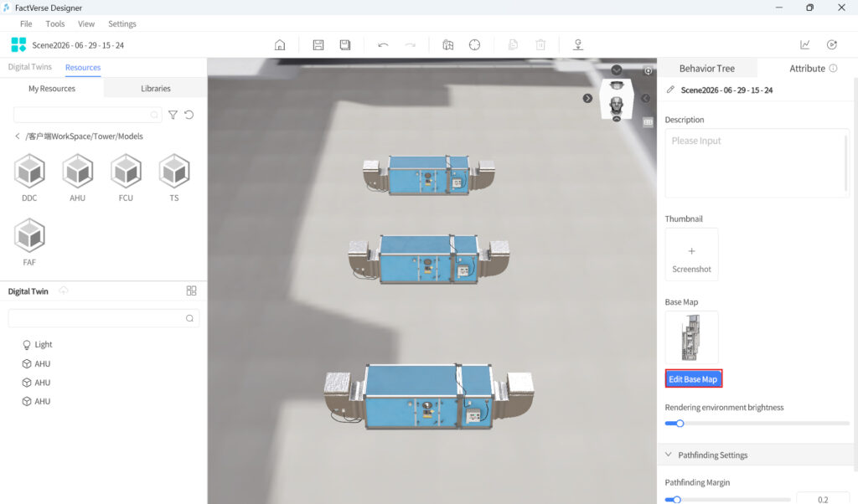Click the down arrow above view cube
This screenshot has width=858, height=504.
[x=617, y=70]
